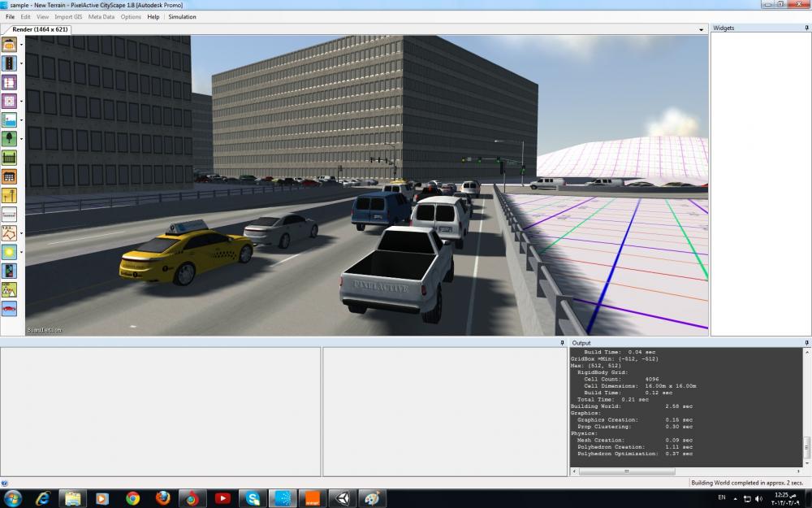This screenshot has height=508, width=812.
Task: Pin the Output panel
Action: pyautogui.click(x=806, y=343)
